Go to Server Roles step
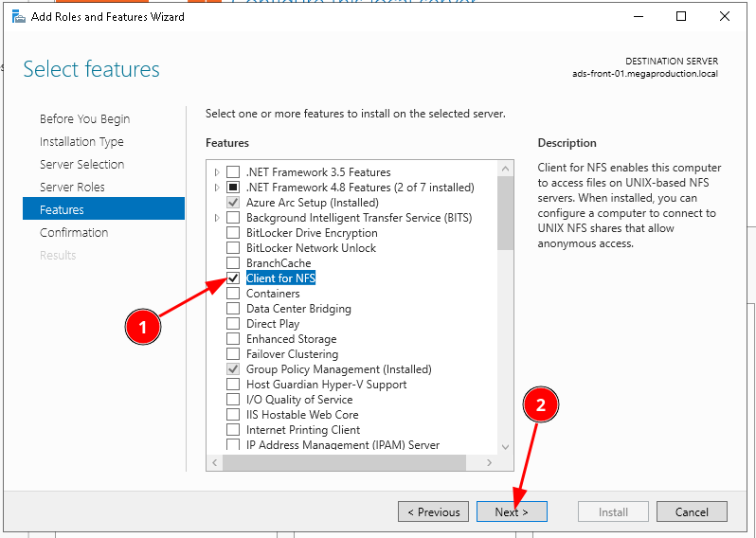 click(72, 188)
